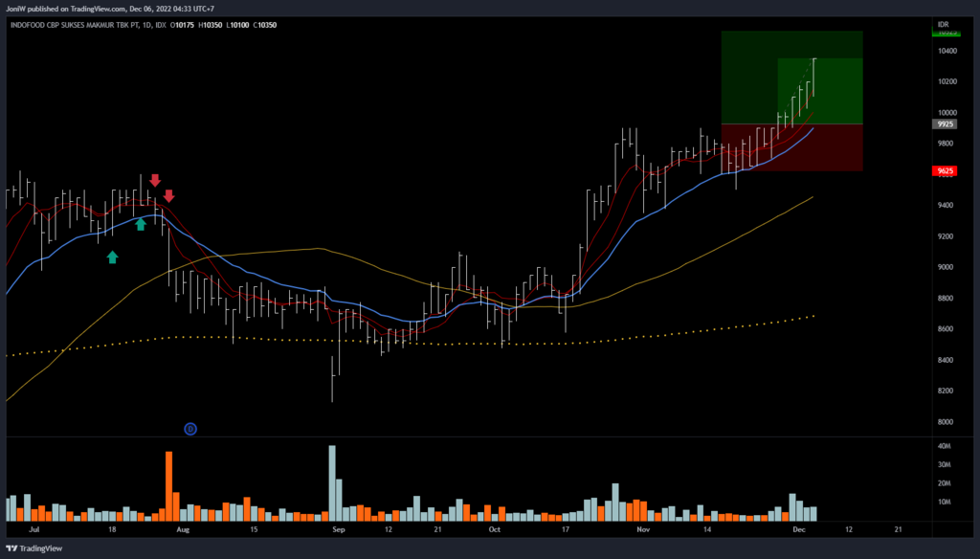Select the lower-right red down arrow
Viewport: 980px width, 559px height.
pyautogui.click(x=168, y=196)
